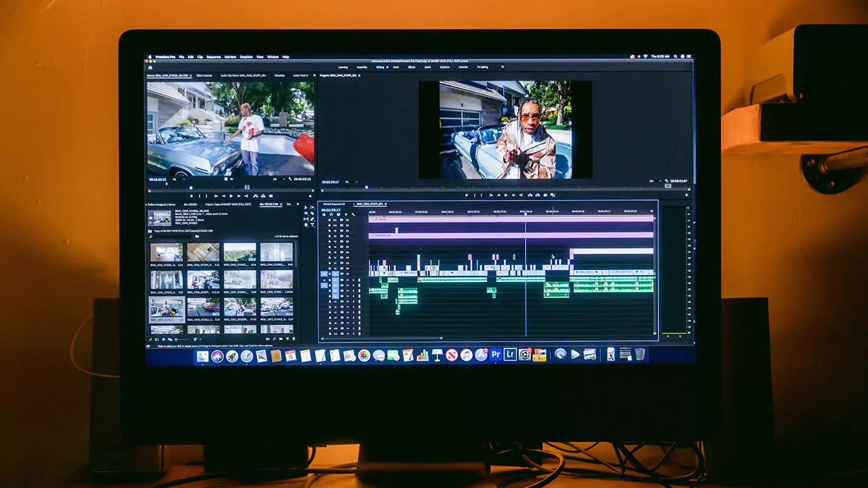Select the Selection tool in the Tools panel
Viewport: 868px width, 488px height.
(306, 207)
